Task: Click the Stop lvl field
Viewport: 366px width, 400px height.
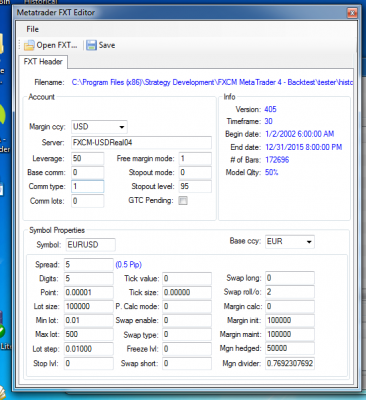Action: [x=88, y=363]
